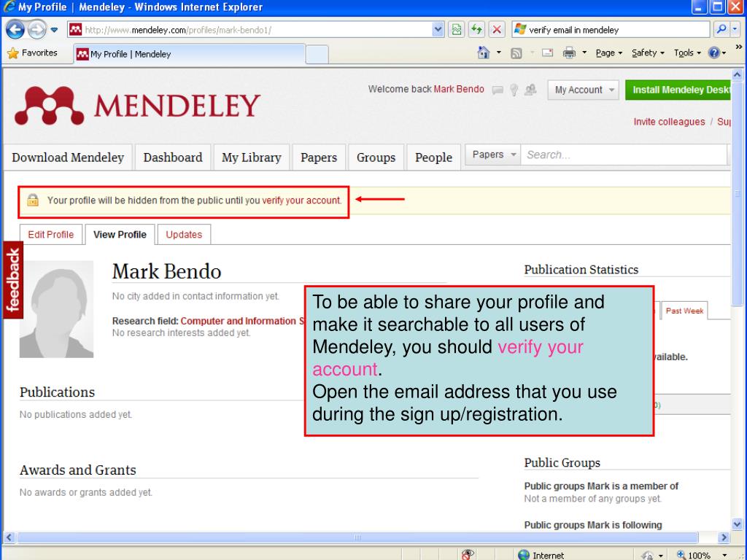Select the Past Week statistics tab
Viewport: 747px width, 560px height.
click(684, 311)
